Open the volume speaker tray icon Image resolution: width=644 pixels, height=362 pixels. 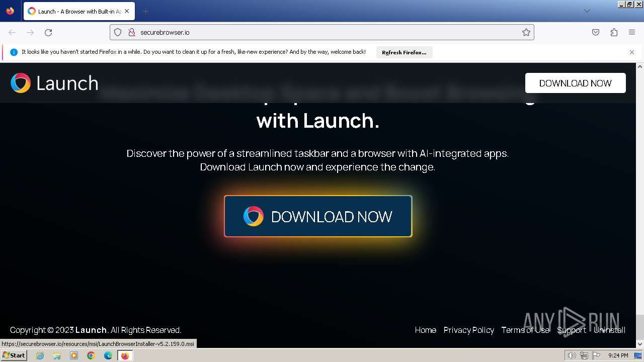(572, 355)
